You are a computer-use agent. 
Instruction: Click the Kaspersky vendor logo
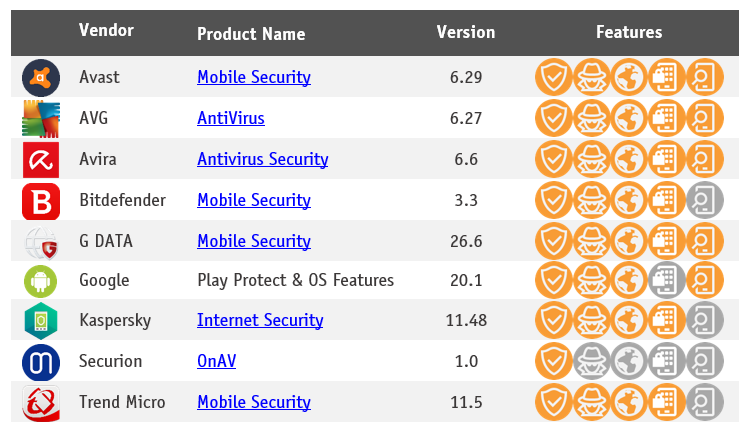41,321
